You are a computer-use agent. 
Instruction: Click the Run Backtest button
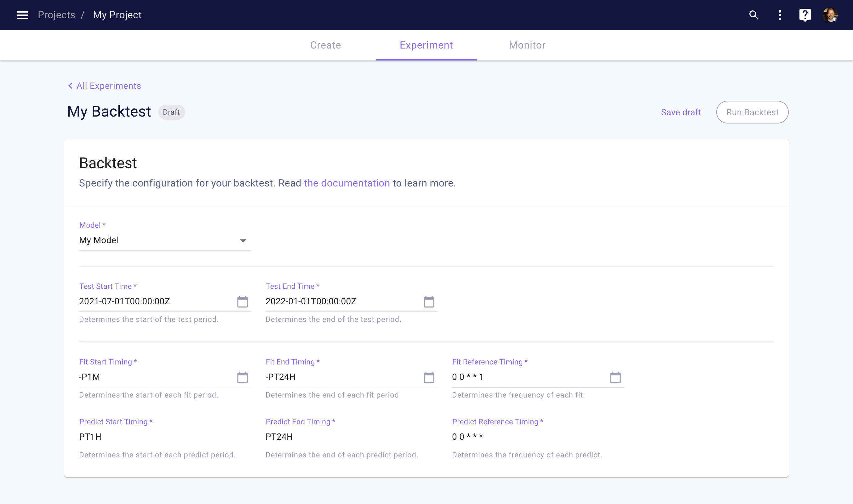pos(752,112)
